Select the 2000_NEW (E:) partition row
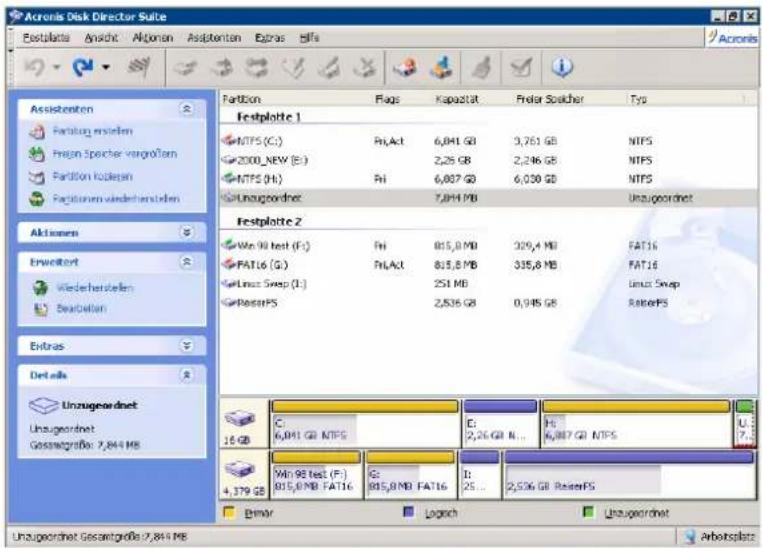The image size is (762, 548). pos(488,160)
